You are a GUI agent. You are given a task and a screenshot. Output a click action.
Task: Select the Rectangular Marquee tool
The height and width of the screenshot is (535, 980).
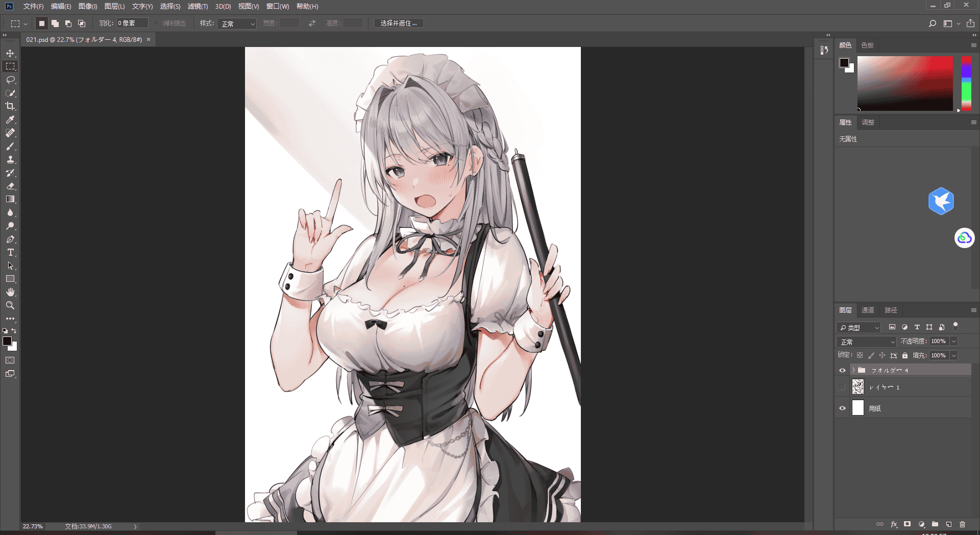tap(10, 66)
